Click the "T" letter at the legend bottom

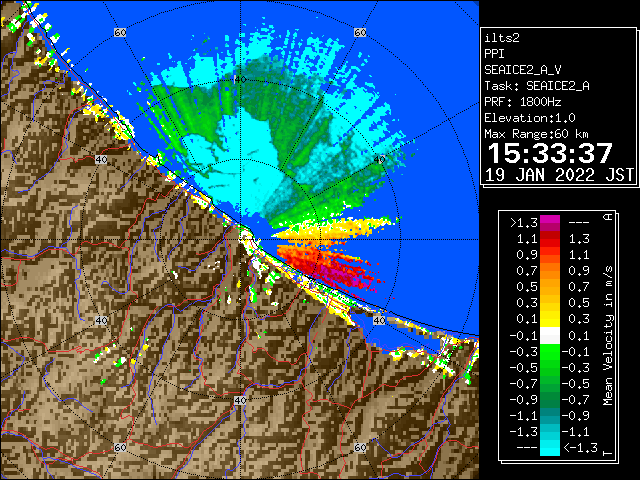coord(608,452)
